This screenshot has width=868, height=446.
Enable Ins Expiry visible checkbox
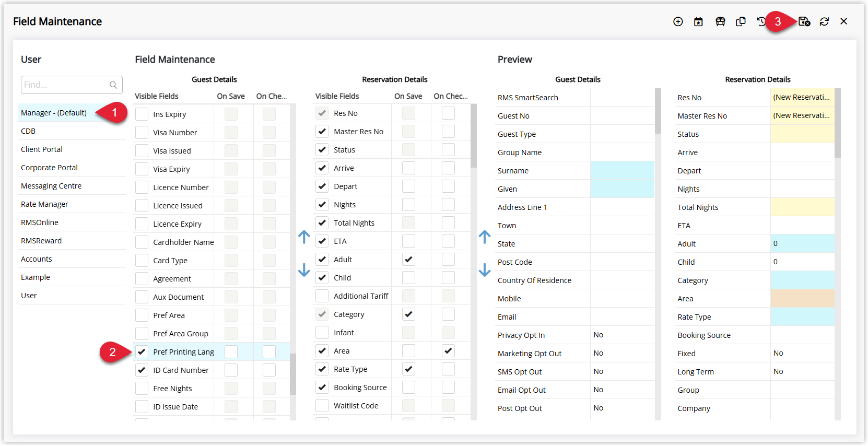[x=142, y=114]
